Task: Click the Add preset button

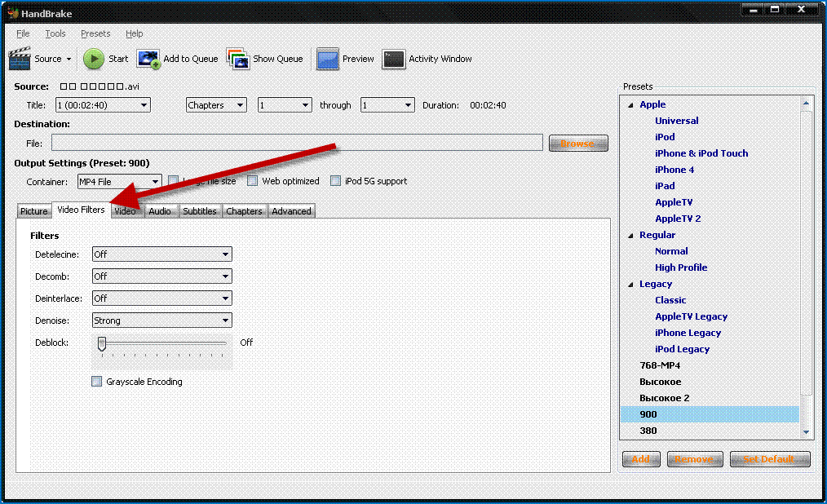Action: 641,458
